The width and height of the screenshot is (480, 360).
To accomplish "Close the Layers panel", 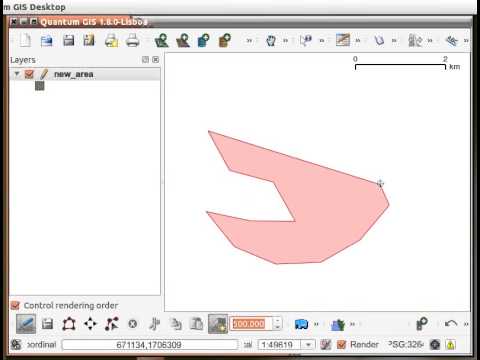I will pos(155,60).
